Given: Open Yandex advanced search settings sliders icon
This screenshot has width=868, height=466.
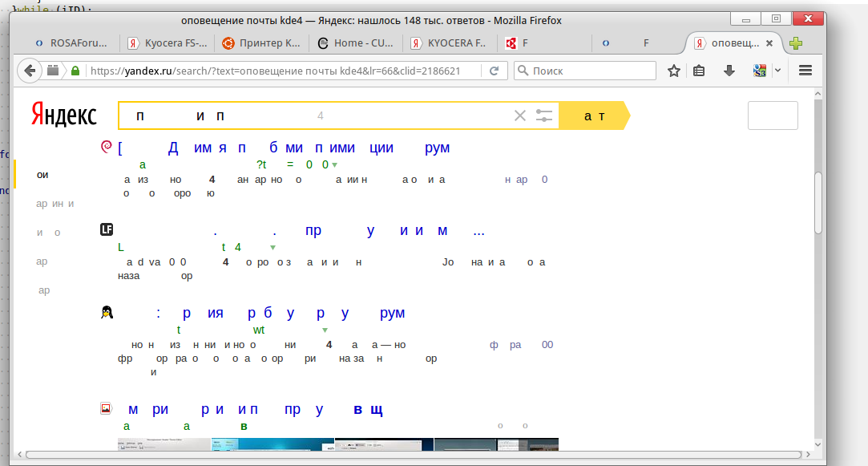Looking at the screenshot, I should [x=544, y=115].
